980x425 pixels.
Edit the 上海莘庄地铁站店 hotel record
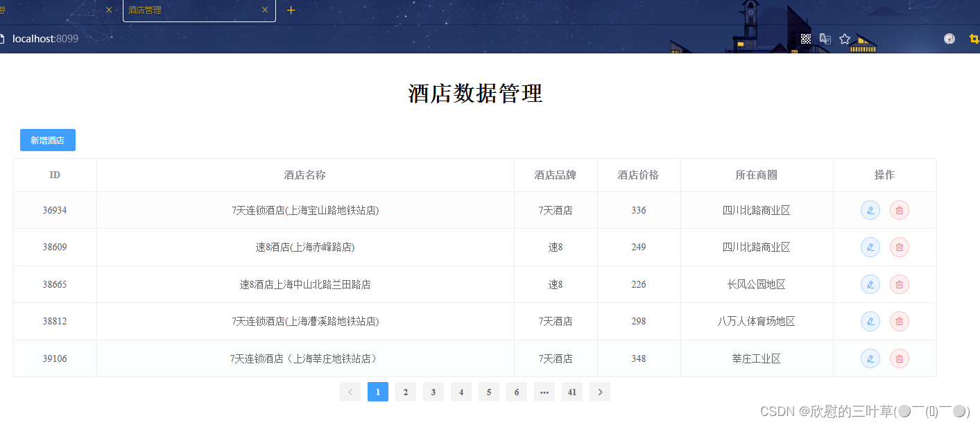870,358
